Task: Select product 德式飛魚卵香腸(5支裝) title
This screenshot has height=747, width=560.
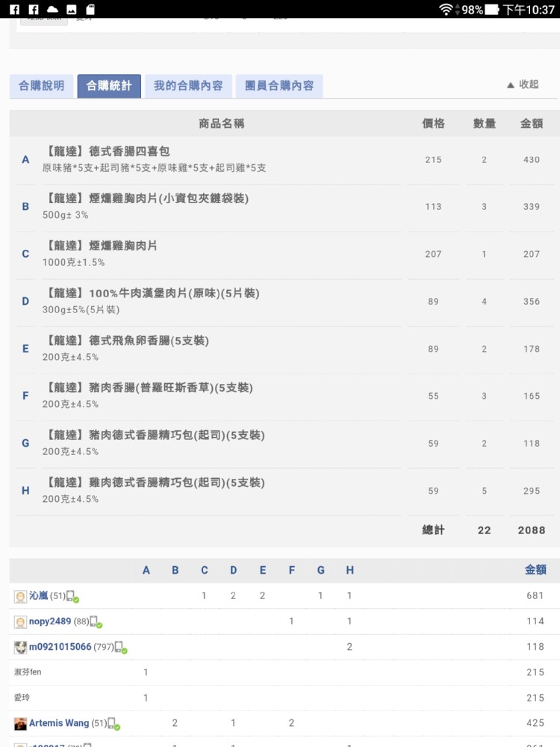Action: [x=126, y=341]
